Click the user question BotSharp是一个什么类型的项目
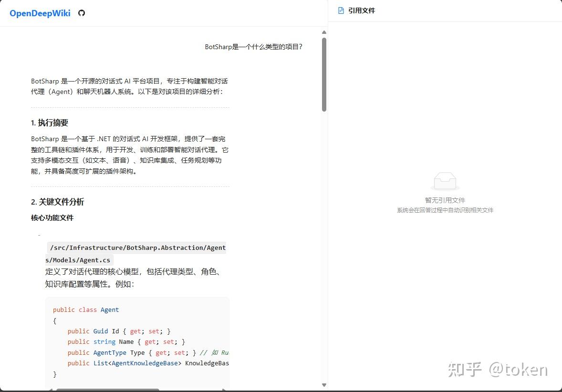This screenshot has width=562, height=392. (254, 47)
